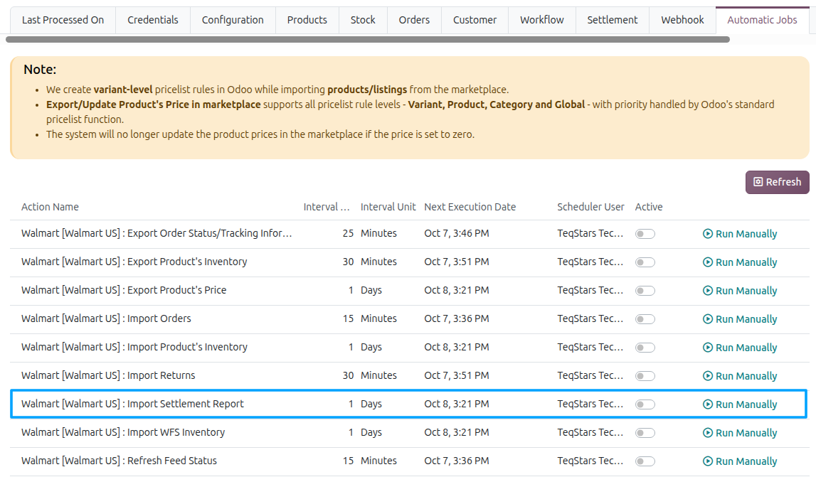This screenshot has height=504, width=816.
Task: Switch to the Webhook tab
Action: click(x=682, y=21)
